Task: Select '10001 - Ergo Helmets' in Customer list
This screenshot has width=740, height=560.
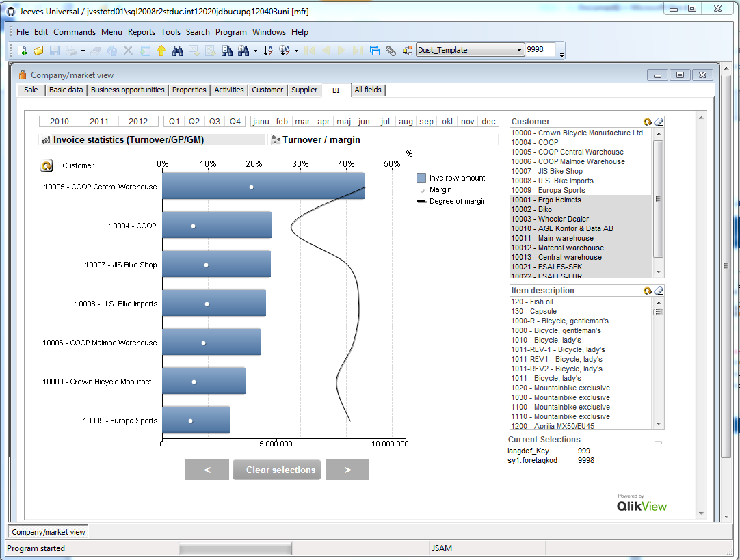Action: coord(581,200)
